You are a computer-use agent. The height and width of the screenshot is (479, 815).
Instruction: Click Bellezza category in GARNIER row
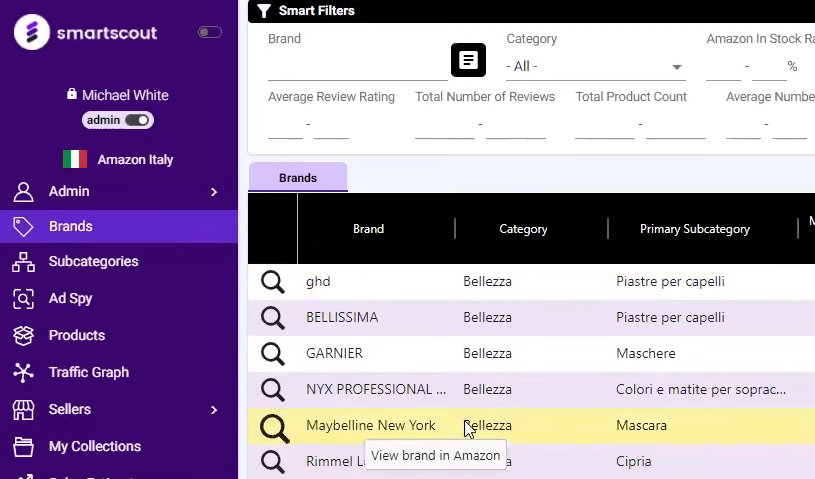click(487, 353)
